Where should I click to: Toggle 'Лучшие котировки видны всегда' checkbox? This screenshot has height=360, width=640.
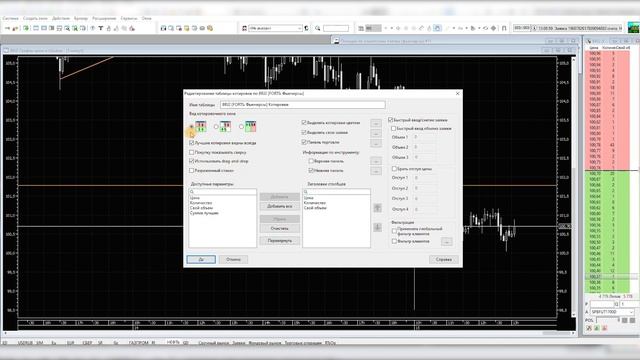(x=191, y=143)
